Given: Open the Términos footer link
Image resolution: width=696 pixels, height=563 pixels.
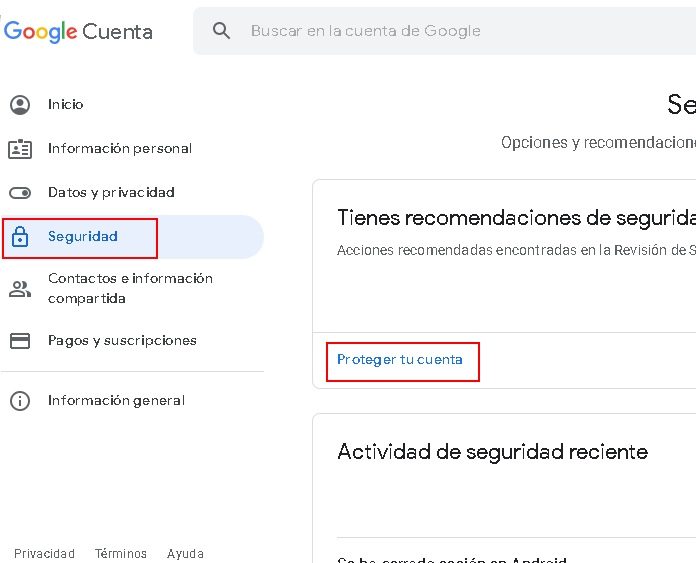Looking at the screenshot, I should pyautogui.click(x=121, y=554).
